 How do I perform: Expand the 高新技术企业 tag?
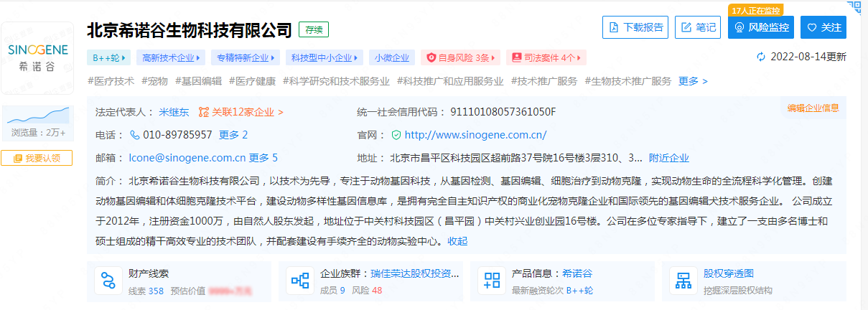pyautogui.click(x=172, y=57)
